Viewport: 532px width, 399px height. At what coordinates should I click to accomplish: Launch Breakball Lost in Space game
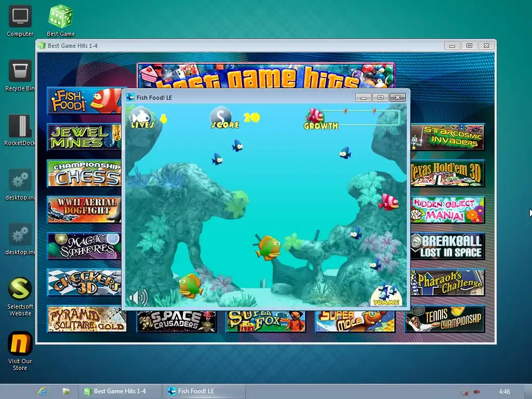pos(447,246)
